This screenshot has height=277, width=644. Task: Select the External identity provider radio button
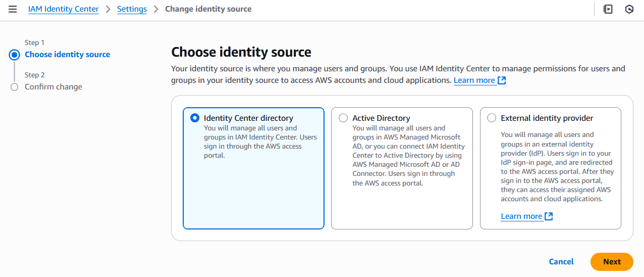tap(492, 118)
